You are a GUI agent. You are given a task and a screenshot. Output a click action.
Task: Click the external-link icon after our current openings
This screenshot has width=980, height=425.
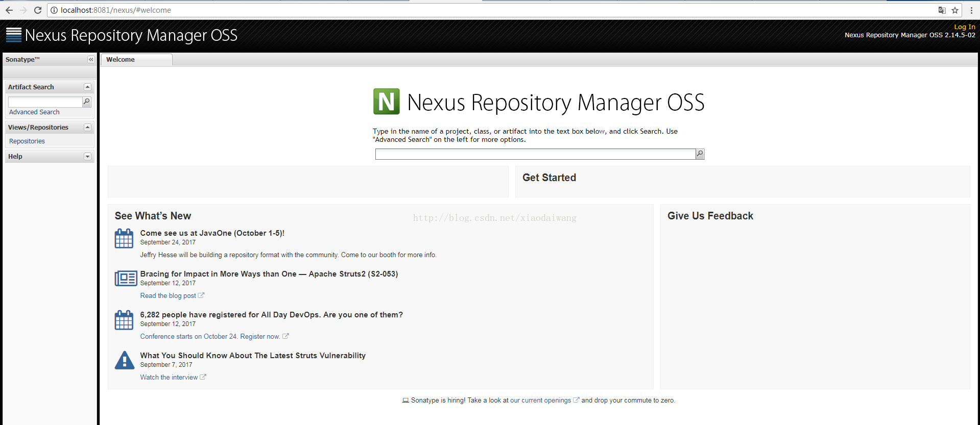click(576, 400)
